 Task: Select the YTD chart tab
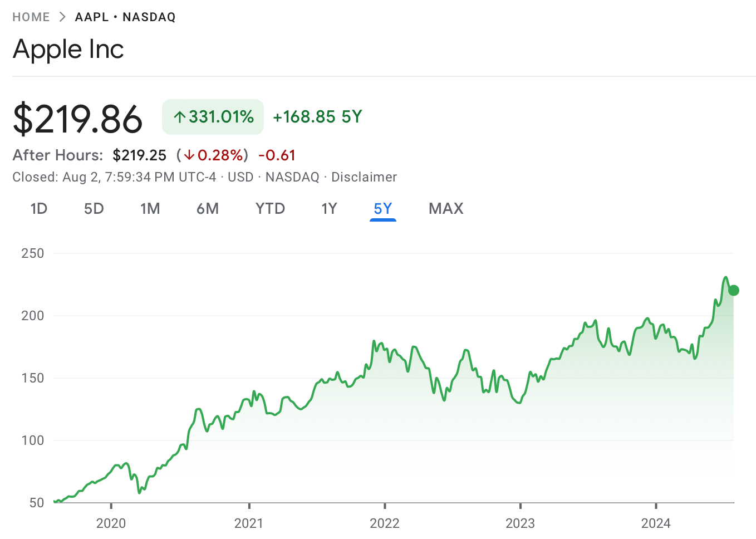tap(270, 209)
